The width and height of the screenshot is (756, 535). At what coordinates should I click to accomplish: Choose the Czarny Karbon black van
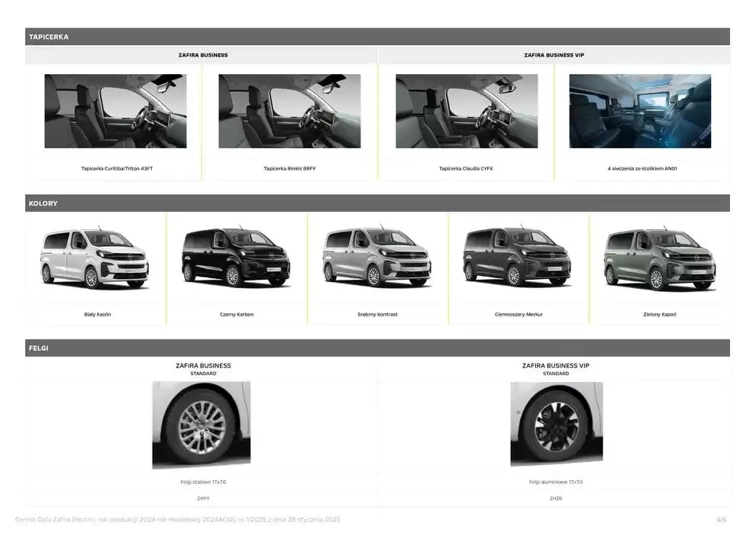(237, 258)
